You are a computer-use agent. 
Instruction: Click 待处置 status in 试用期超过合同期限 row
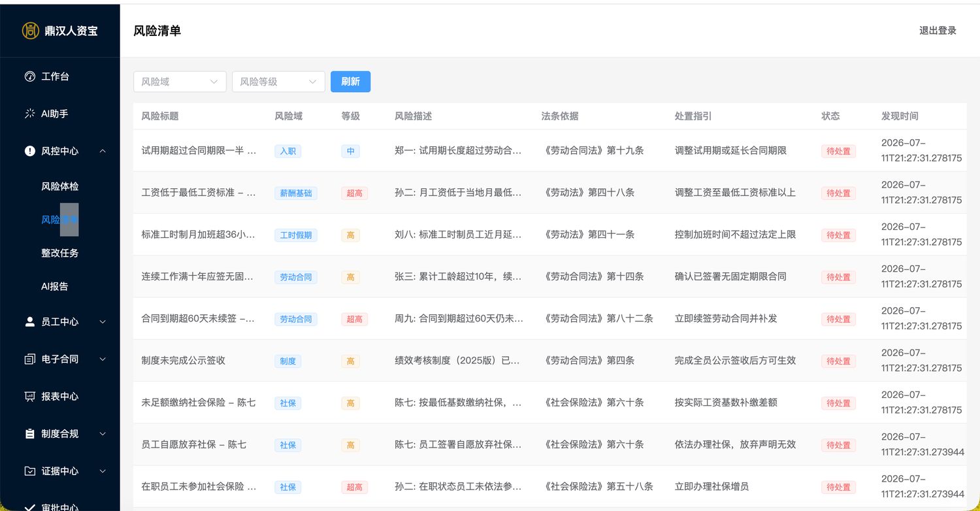tap(838, 151)
